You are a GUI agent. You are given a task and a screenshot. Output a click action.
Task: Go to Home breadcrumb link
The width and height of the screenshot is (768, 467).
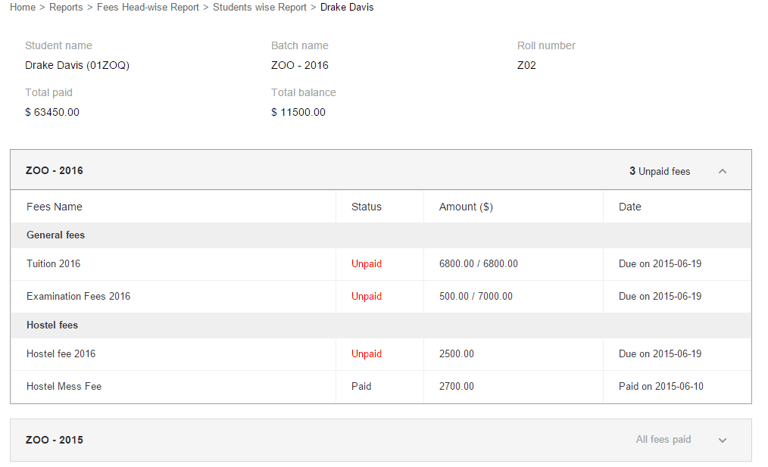click(22, 7)
